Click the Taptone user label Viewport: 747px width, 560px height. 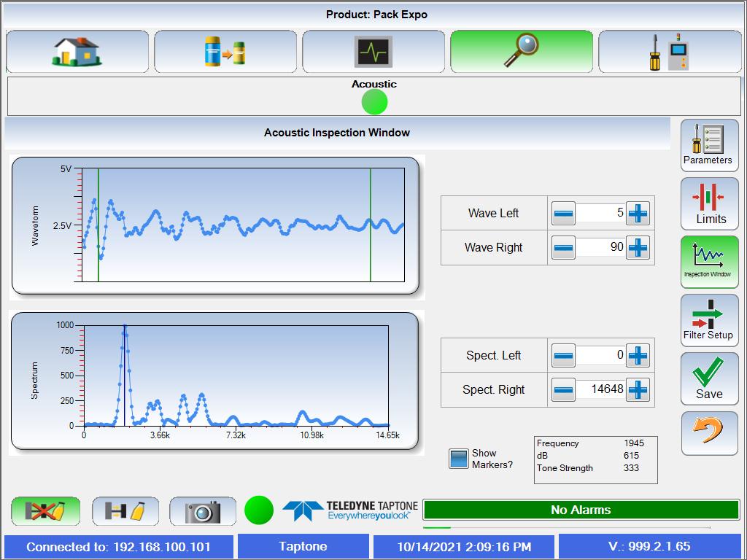(303, 547)
